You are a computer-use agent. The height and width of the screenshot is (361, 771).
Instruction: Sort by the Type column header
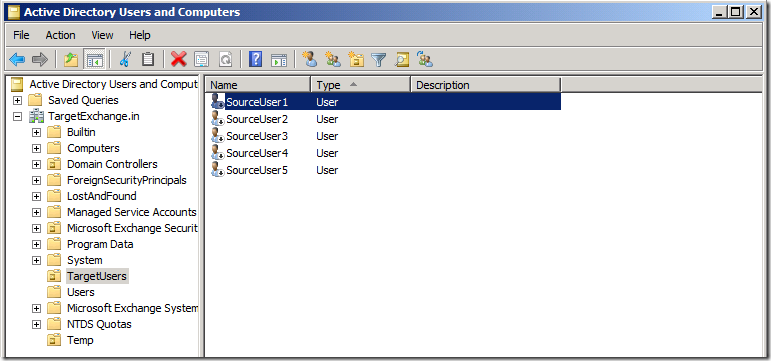point(361,85)
